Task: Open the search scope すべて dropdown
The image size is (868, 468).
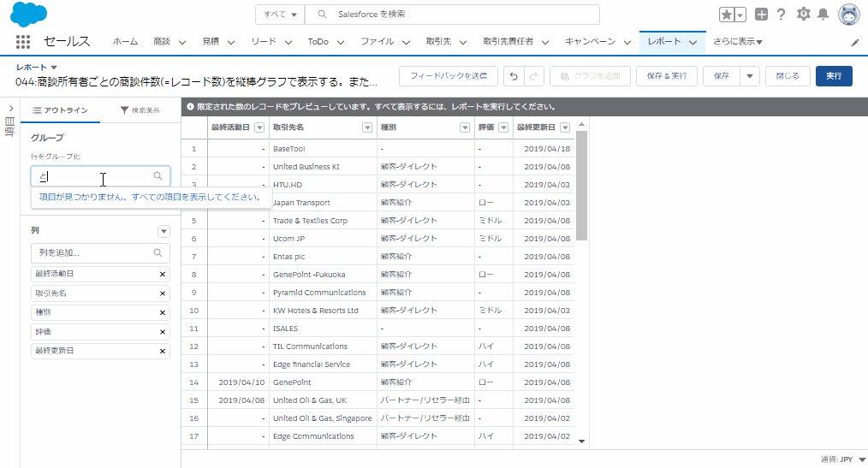Action: 280,15
